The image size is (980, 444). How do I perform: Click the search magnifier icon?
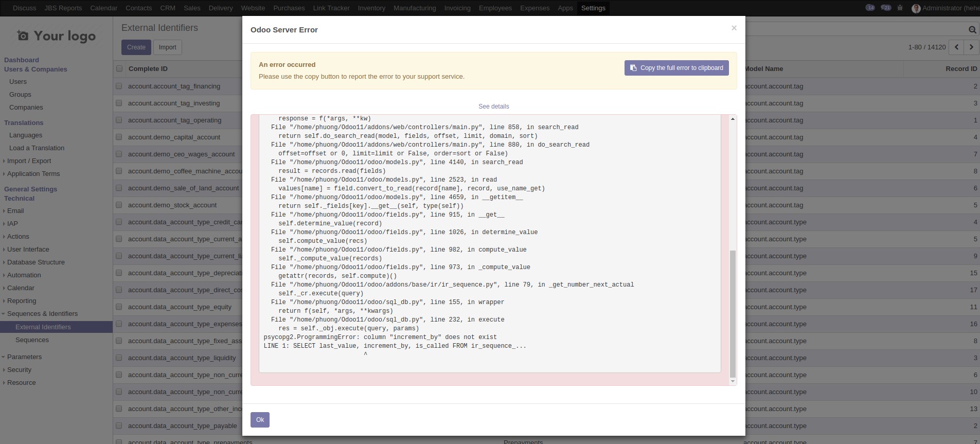pyautogui.click(x=972, y=30)
